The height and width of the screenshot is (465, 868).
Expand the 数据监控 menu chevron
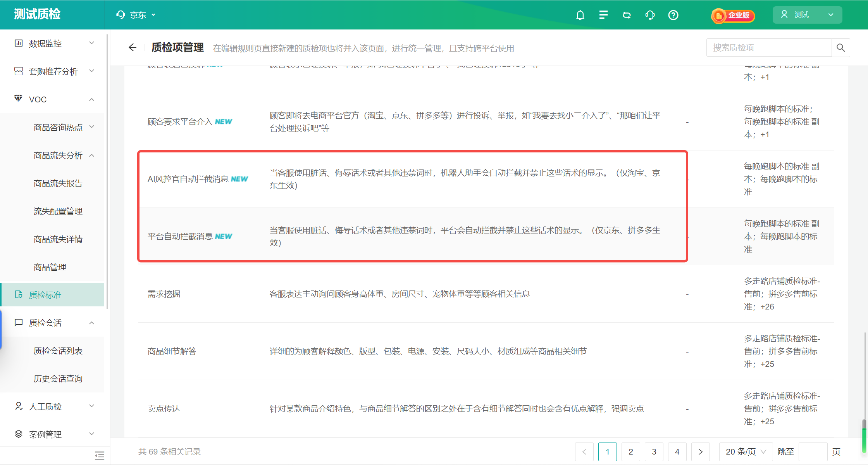click(92, 43)
